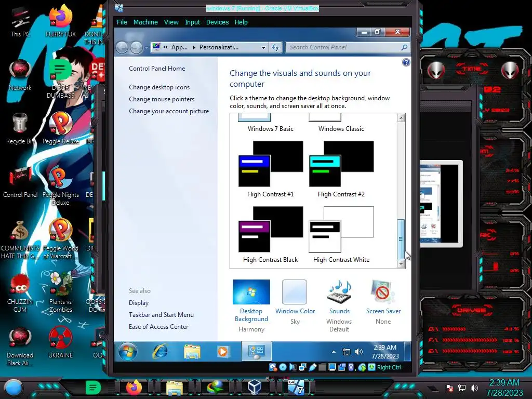Click the VirtualBox optical drive status icon
This screenshot has width=532, height=399.
[x=283, y=367]
